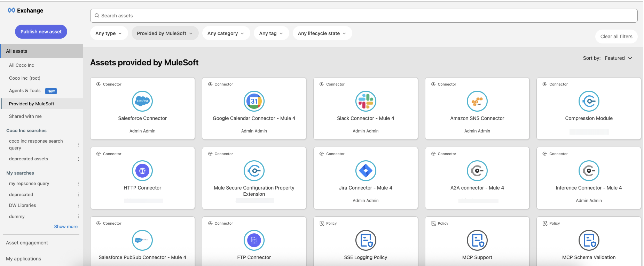The image size is (644, 266).
Task: Switch to the All assets section
Action: coord(17,51)
